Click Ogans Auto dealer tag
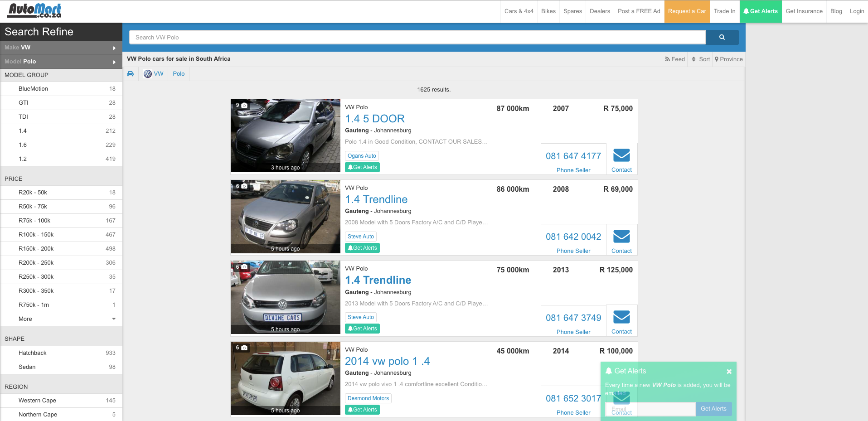This screenshot has height=421, width=868. point(362,156)
